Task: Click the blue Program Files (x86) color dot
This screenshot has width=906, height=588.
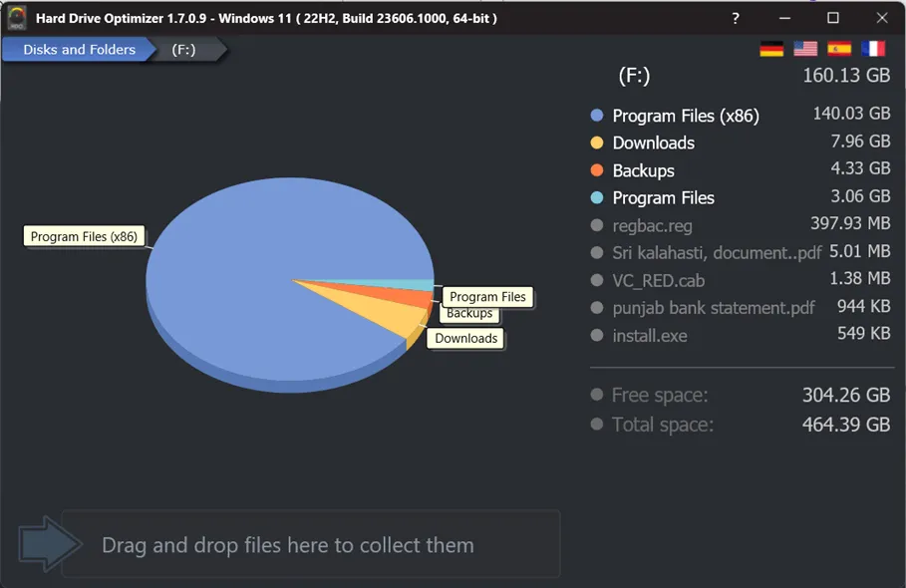Action: [x=596, y=115]
